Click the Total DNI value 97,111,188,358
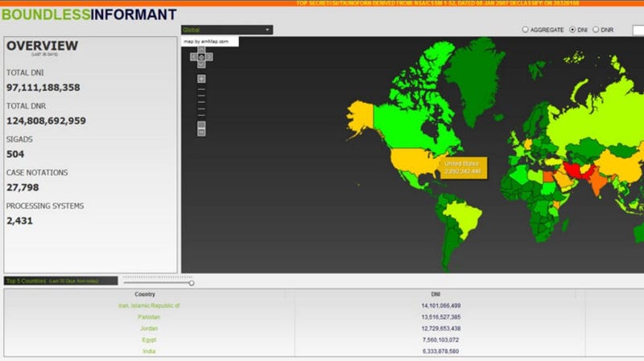644x361 pixels. (43, 88)
